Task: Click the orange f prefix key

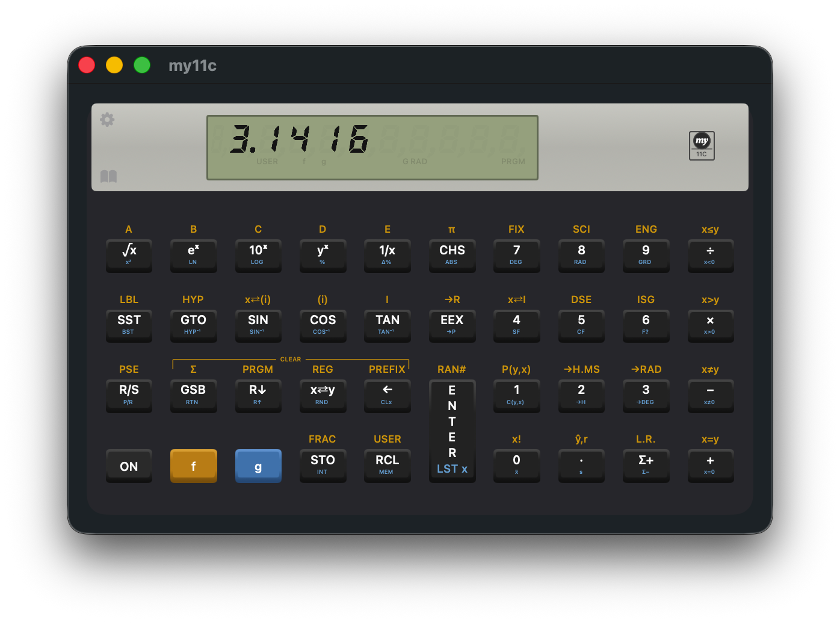Action: 193,465
